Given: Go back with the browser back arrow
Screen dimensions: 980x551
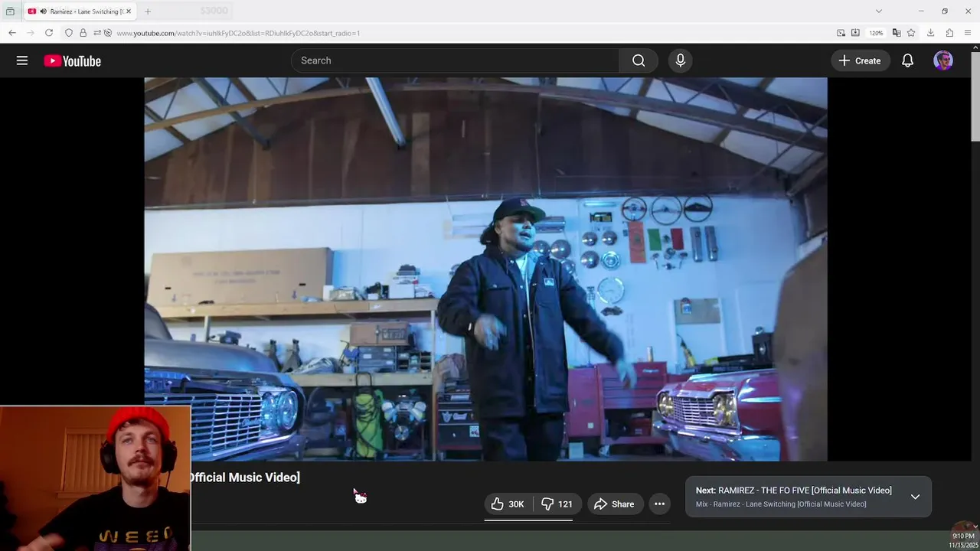Looking at the screenshot, I should 11,33.
